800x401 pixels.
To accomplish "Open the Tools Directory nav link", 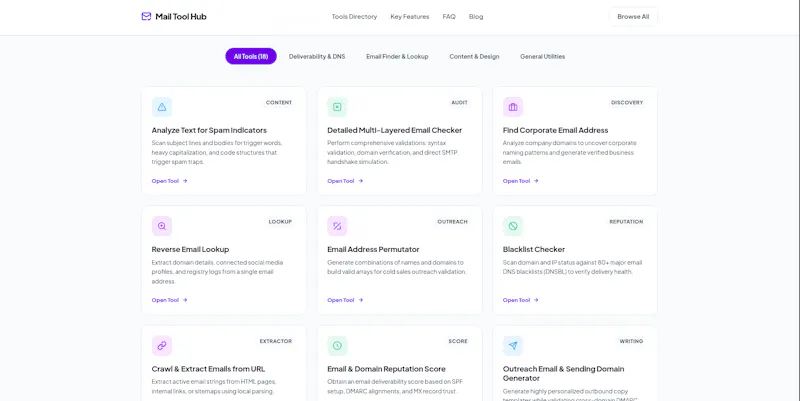I will (354, 17).
